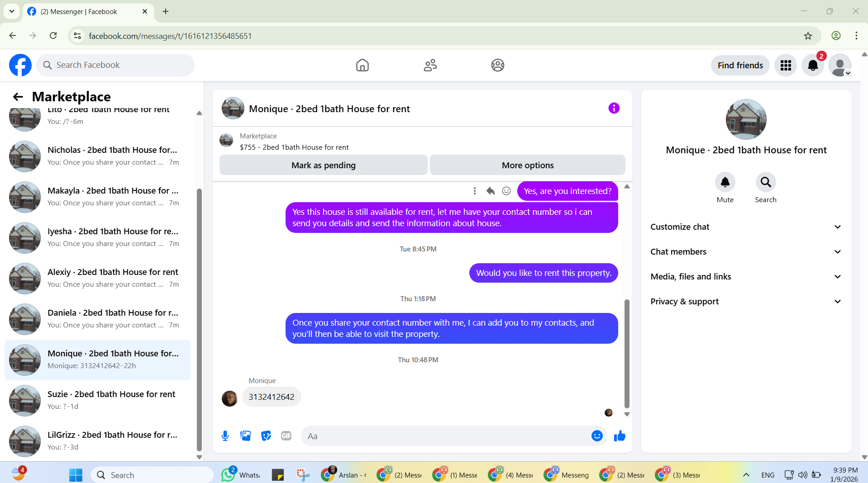Click the browser address bar URL
The height and width of the screenshot is (483, 868).
coord(170,36)
